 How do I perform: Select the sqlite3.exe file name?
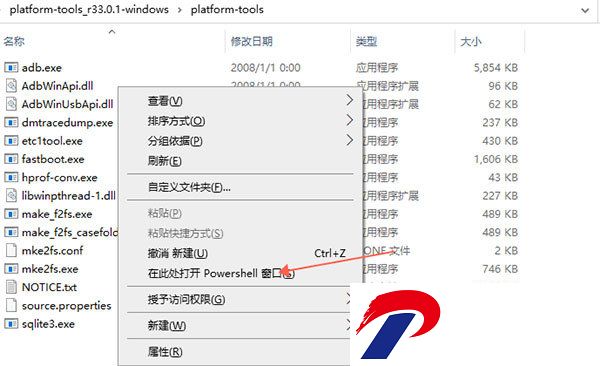click(48, 324)
